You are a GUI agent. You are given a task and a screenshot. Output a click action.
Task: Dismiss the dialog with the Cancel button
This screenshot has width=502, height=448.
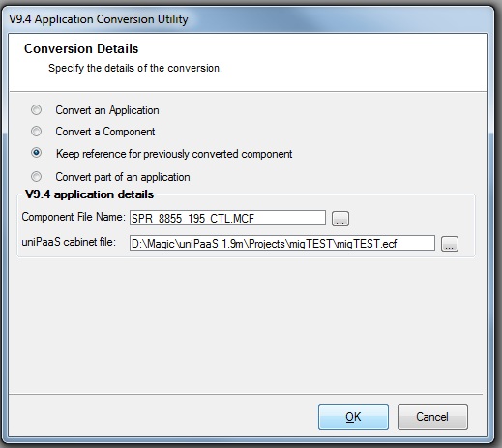pyautogui.click(x=432, y=417)
